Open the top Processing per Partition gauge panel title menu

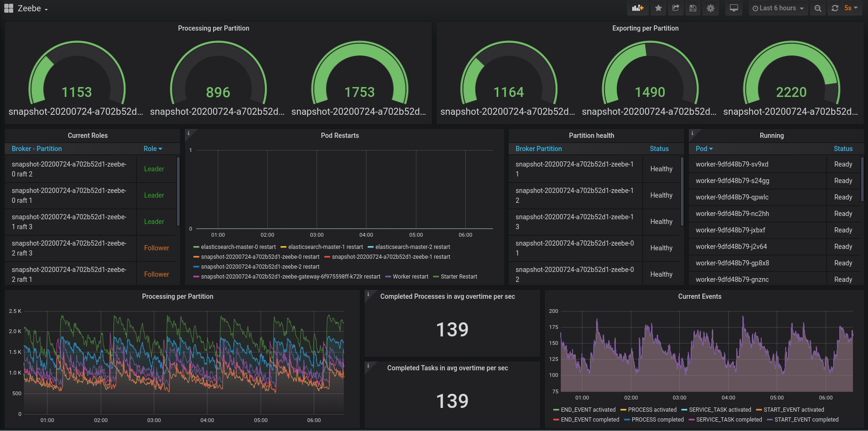click(x=214, y=28)
